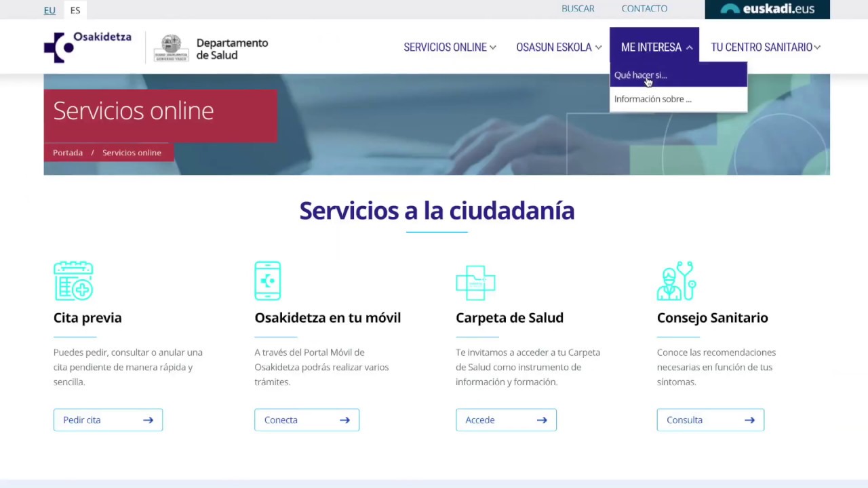868x488 pixels.
Task: Open the OSASUN ESKOLA menu
Action: coord(554,47)
